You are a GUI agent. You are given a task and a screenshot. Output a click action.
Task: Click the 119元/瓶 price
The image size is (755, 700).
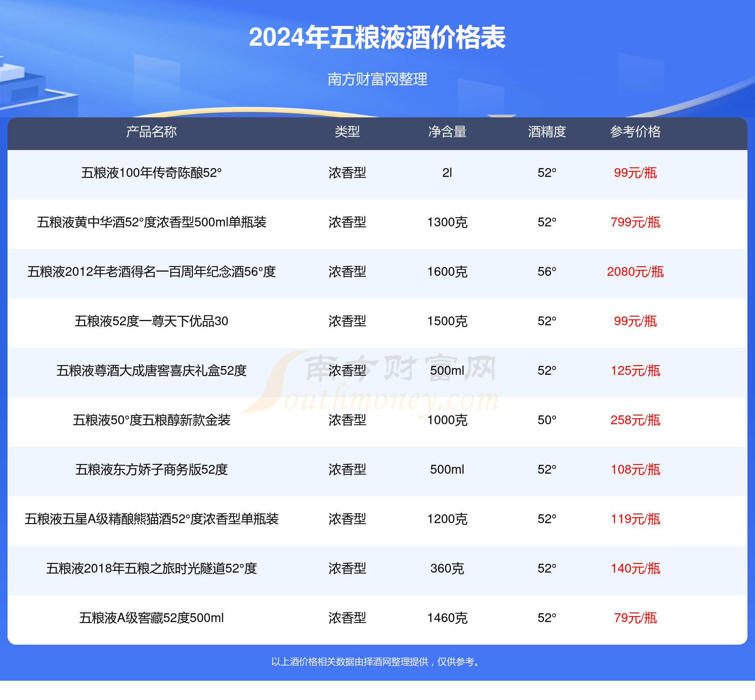[x=635, y=519]
